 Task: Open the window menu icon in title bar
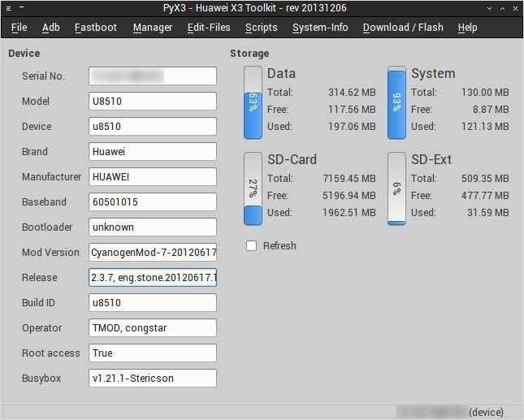tap(9, 8)
